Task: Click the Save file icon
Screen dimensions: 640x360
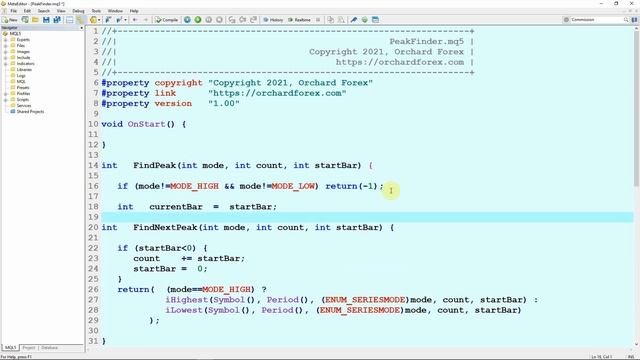Action: [x=46, y=20]
